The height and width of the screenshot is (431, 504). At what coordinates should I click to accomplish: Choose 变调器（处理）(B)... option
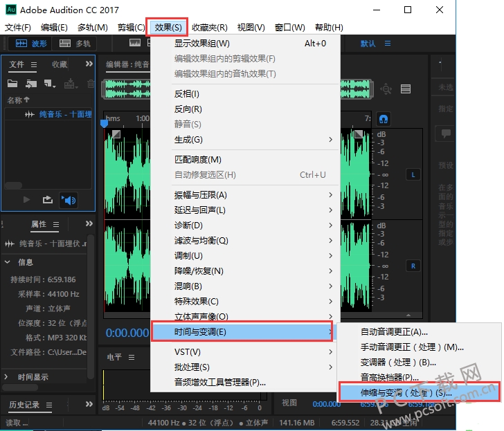point(419,363)
